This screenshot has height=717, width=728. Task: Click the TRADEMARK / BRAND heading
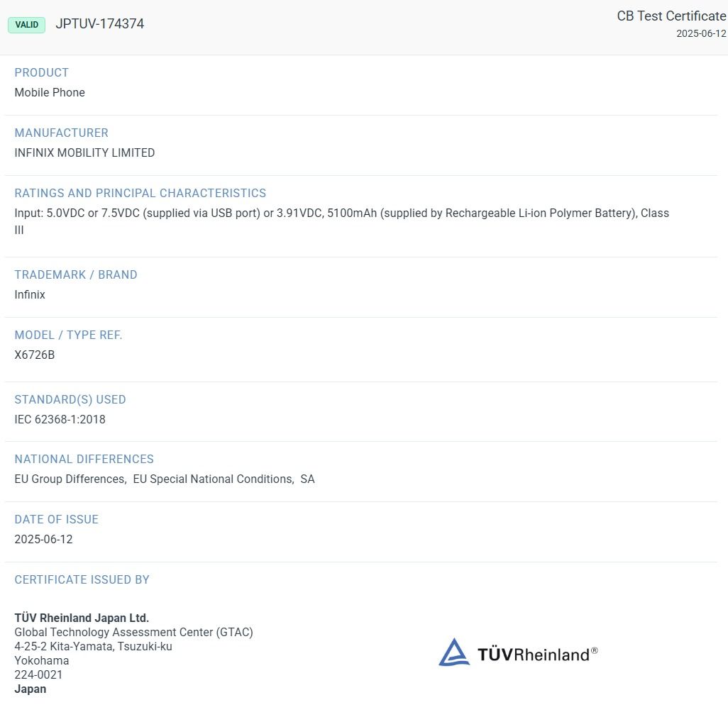point(76,274)
